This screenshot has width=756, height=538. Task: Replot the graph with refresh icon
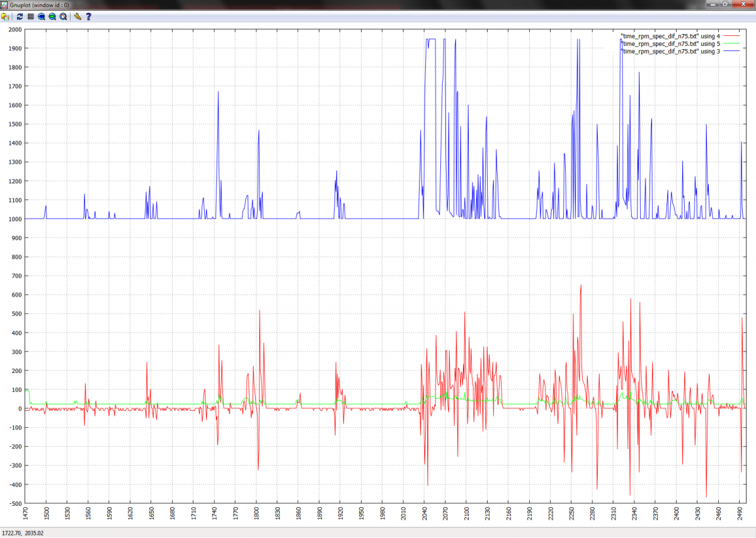pos(20,16)
